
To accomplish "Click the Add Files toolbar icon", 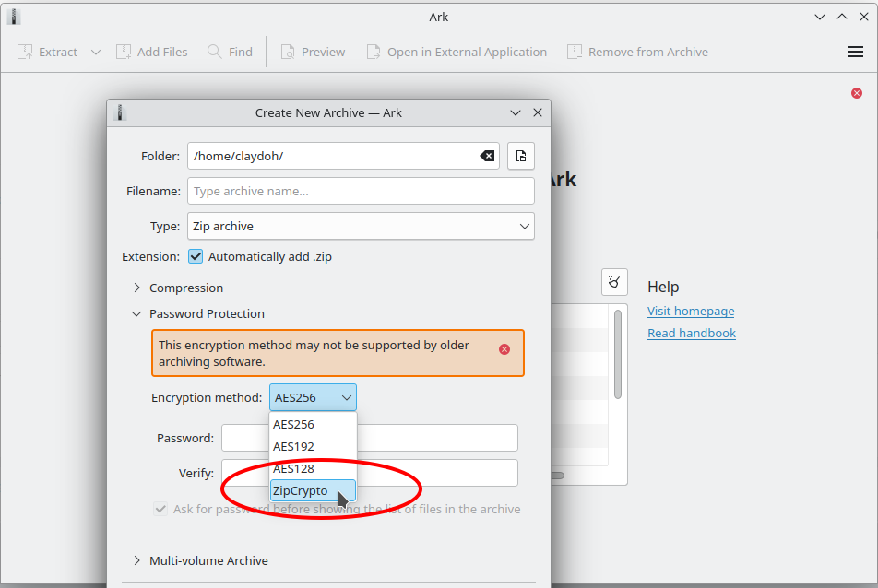I will [124, 53].
